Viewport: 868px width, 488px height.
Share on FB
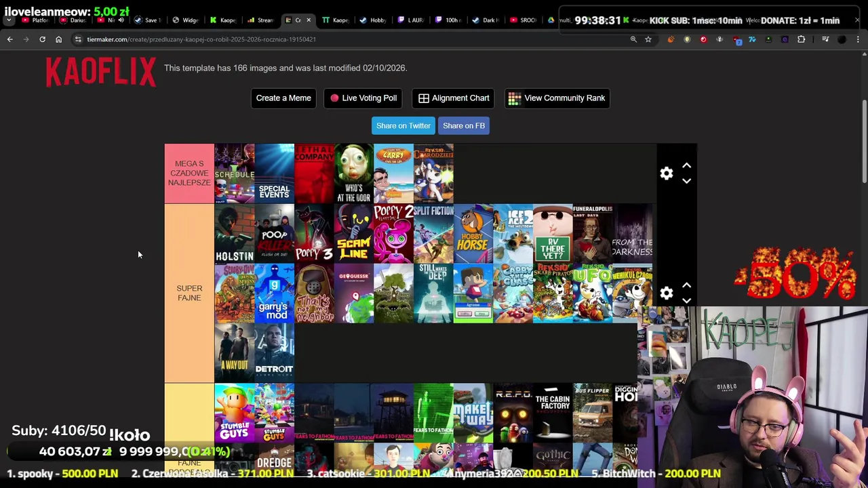[x=464, y=125]
